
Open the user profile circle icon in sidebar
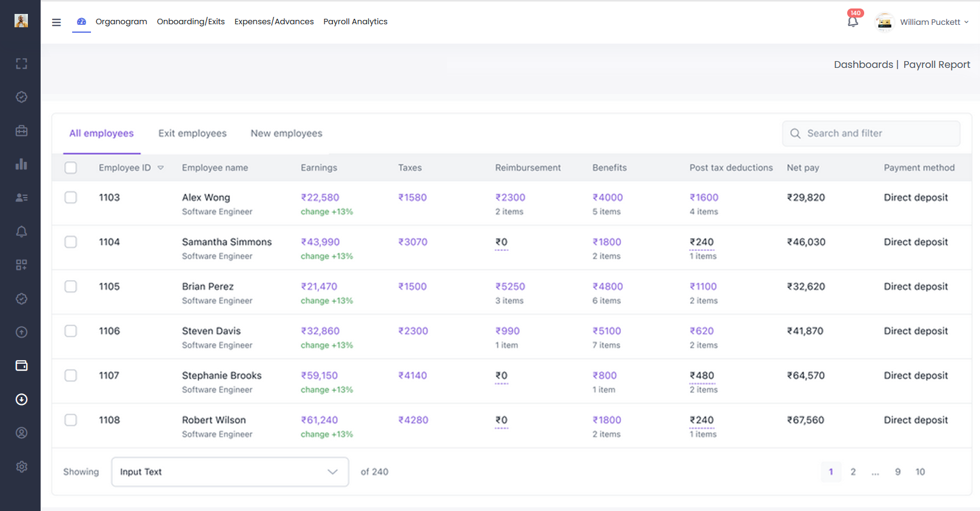pos(21,433)
